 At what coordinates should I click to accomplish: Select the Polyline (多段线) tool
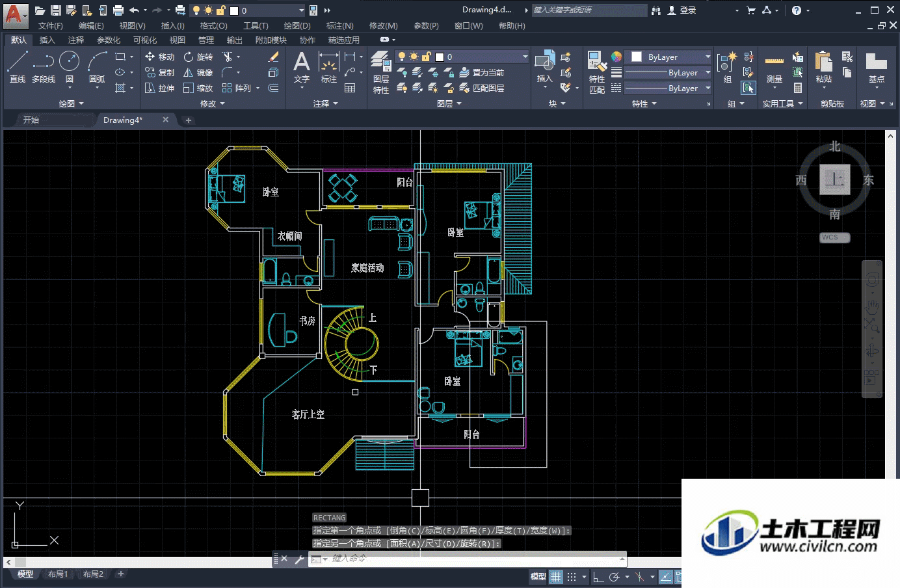pos(44,68)
